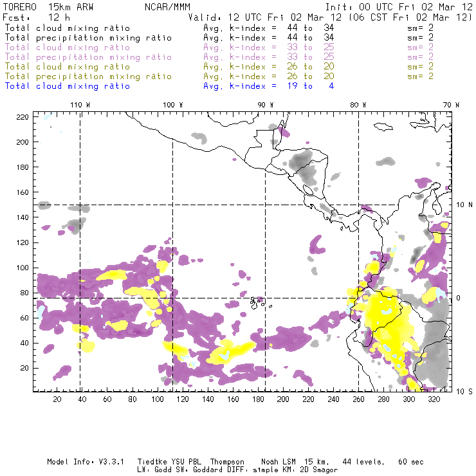Select the "Tiedtke" scheme label
This screenshot has height=476, width=476.
pos(152,462)
